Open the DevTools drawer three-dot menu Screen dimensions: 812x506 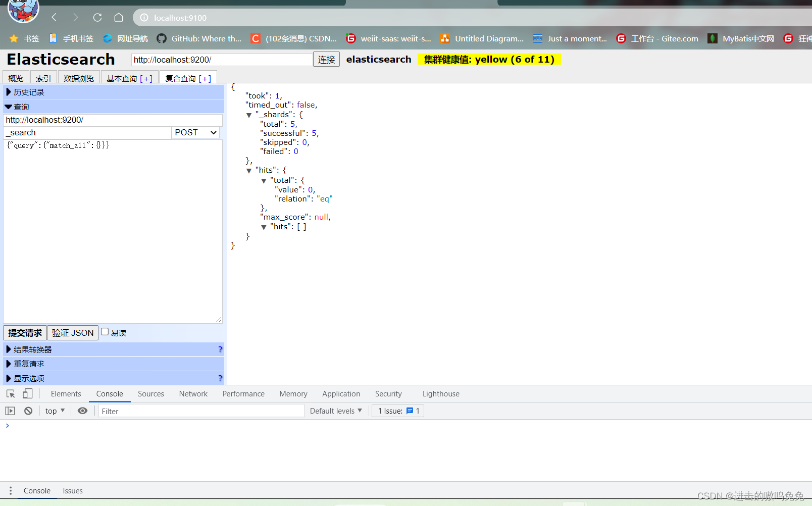[x=10, y=491]
